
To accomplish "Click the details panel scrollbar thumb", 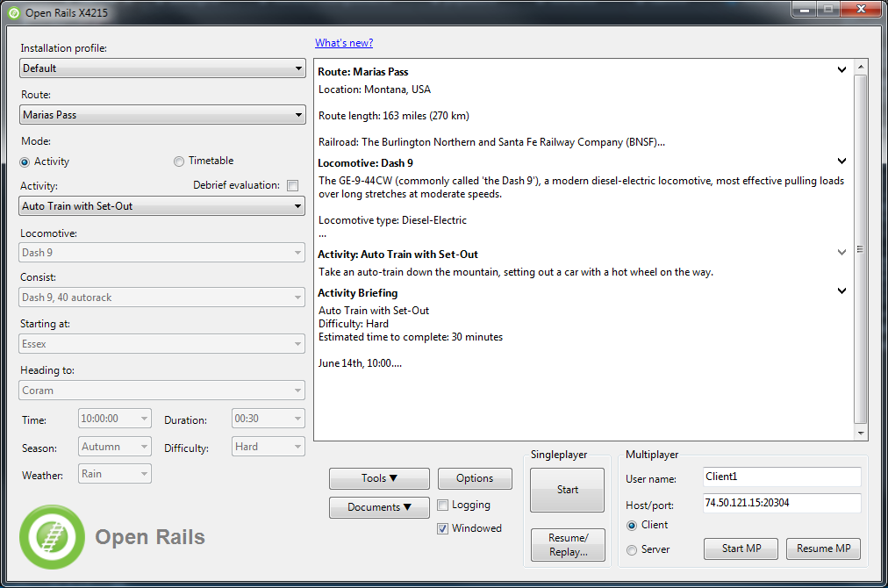I will (x=860, y=249).
